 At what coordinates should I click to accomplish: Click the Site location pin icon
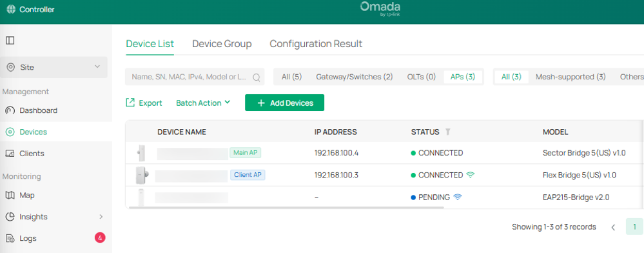[x=11, y=67]
